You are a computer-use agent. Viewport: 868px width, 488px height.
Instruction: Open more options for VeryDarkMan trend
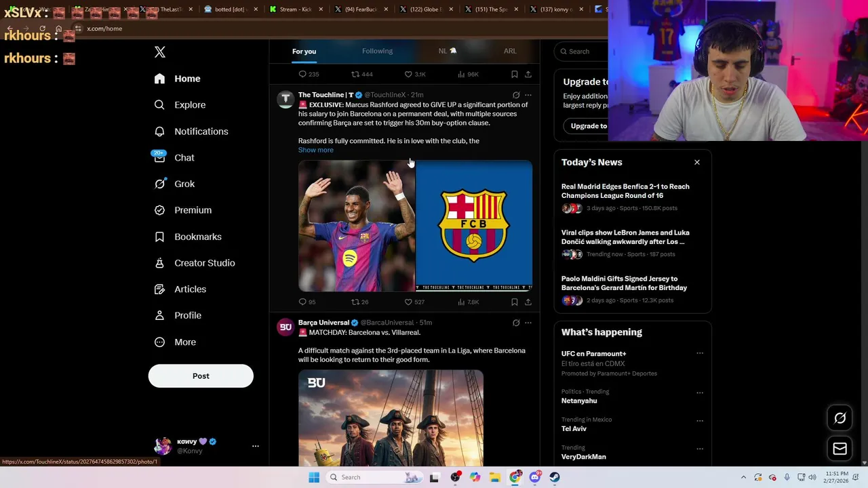(x=700, y=449)
